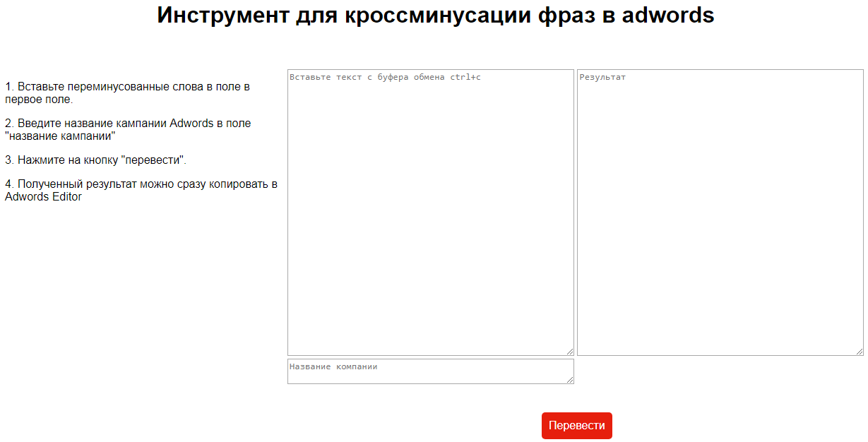This screenshot has height=442, width=868.
Task: Click instruction "3. Нажмите на кнопку перевести"
Action: (95, 160)
